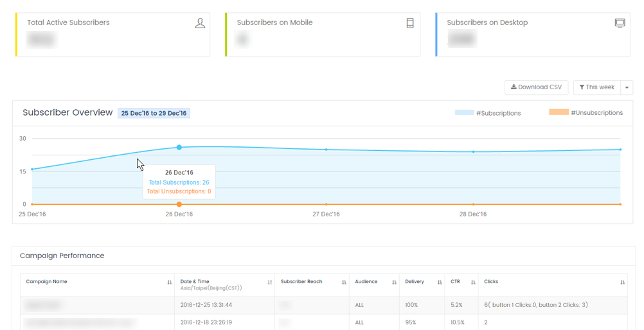Click the This week filter button

tap(596, 87)
